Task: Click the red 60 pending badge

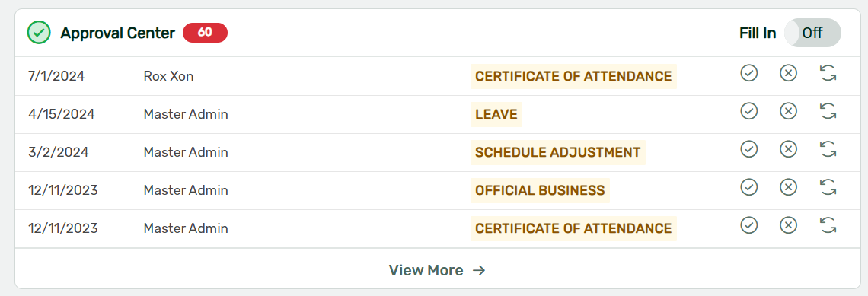Action: (x=206, y=33)
